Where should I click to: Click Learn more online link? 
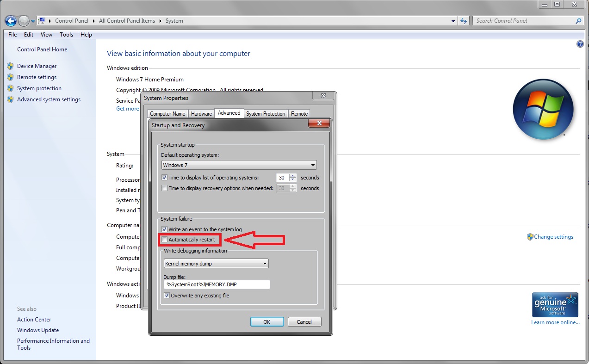coord(555,322)
